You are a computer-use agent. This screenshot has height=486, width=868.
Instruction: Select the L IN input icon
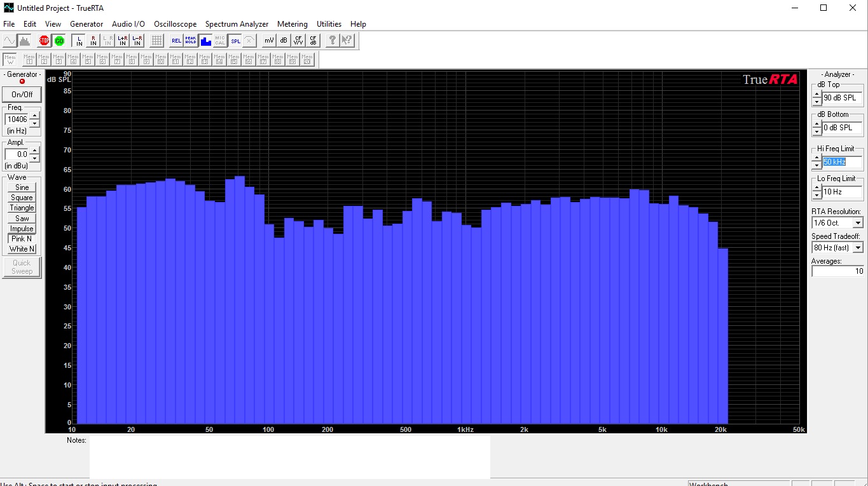click(x=79, y=41)
